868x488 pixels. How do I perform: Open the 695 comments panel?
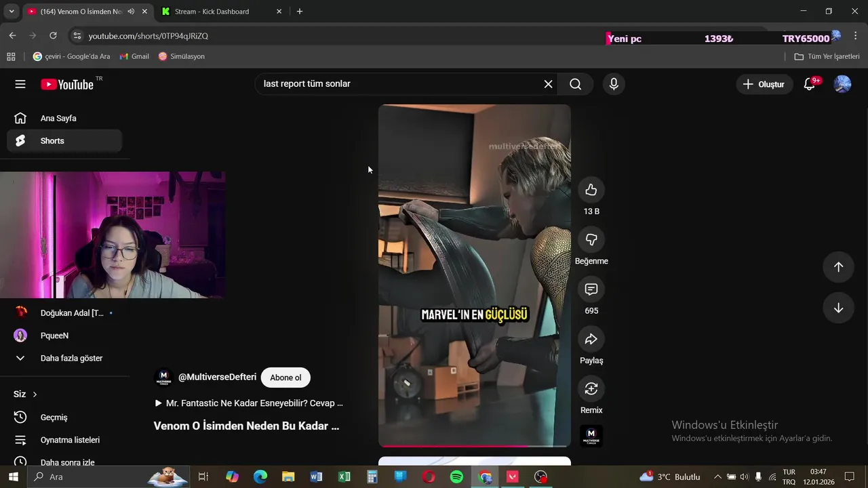pyautogui.click(x=591, y=289)
